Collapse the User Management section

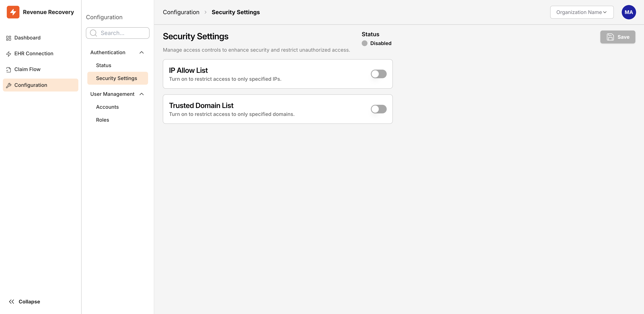point(142,94)
